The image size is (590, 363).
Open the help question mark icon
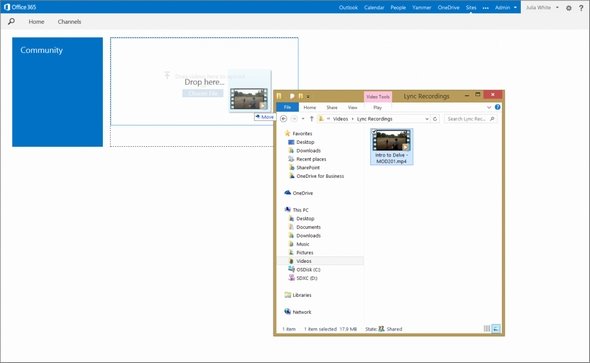click(581, 8)
